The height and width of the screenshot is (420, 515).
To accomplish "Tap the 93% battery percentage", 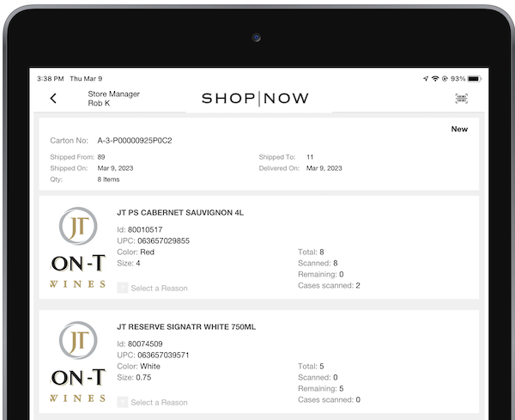I will tap(457, 78).
